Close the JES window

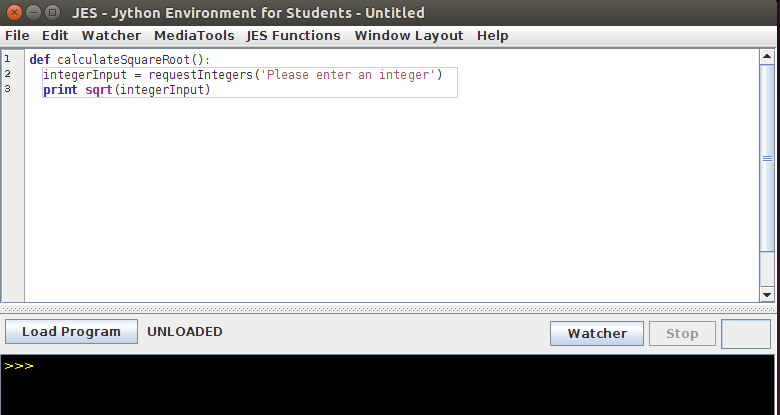(x=14, y=13)
